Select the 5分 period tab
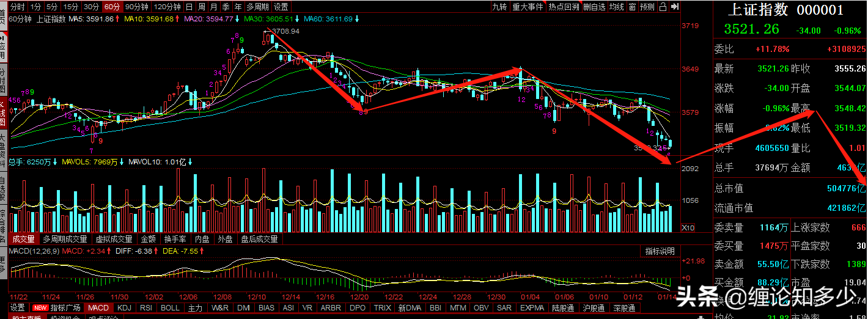The width and height of the screenshot is (868, 319). (53, 7)
